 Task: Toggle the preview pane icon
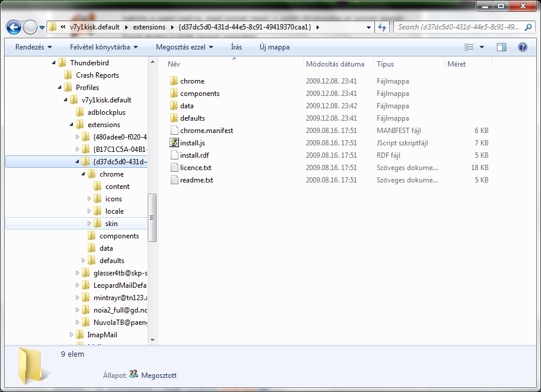[x=502, y=47]
